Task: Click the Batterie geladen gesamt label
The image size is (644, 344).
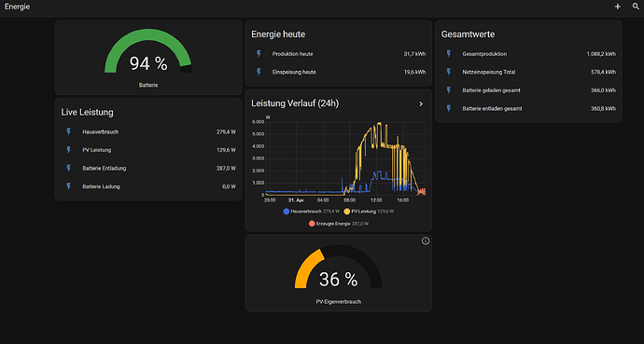Action: (x=491, y=90)
